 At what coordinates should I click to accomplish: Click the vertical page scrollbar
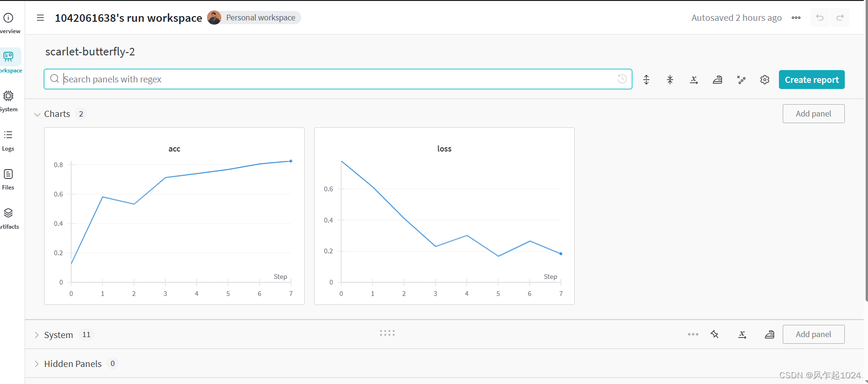(x=866, y=152)
